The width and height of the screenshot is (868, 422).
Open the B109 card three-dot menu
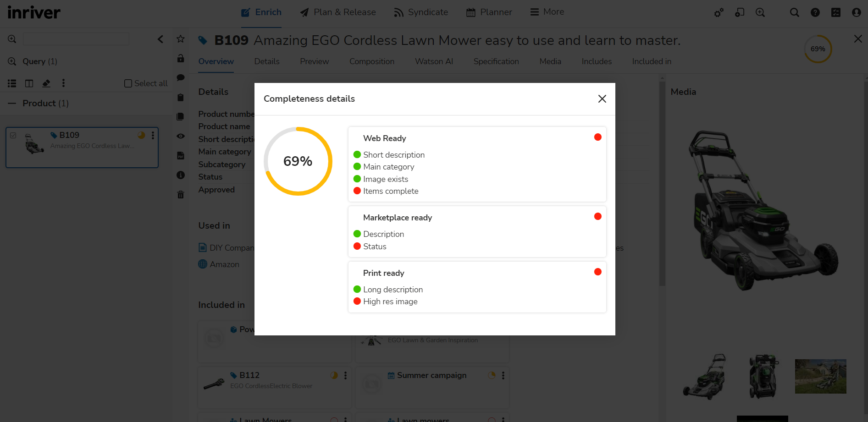[x=153, y=135]
